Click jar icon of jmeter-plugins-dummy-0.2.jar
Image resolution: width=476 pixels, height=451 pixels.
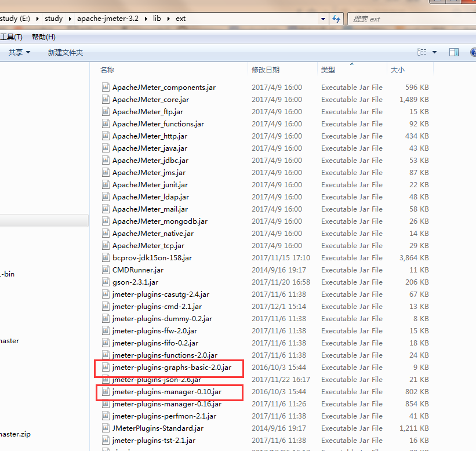[x=106, y=318]
